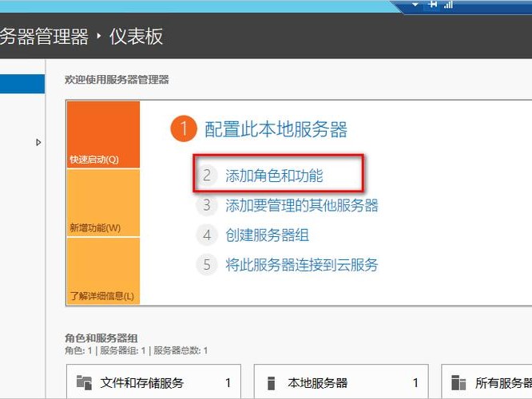Viewport: 532px width, 399px height.
Task: Click the 文件和存储服务 folder icon
Action: [84, 383]
